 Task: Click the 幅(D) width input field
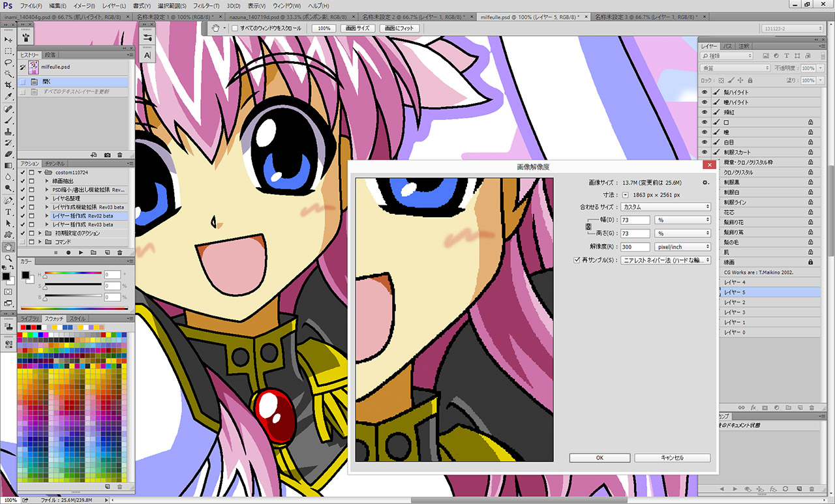point(635,220)
